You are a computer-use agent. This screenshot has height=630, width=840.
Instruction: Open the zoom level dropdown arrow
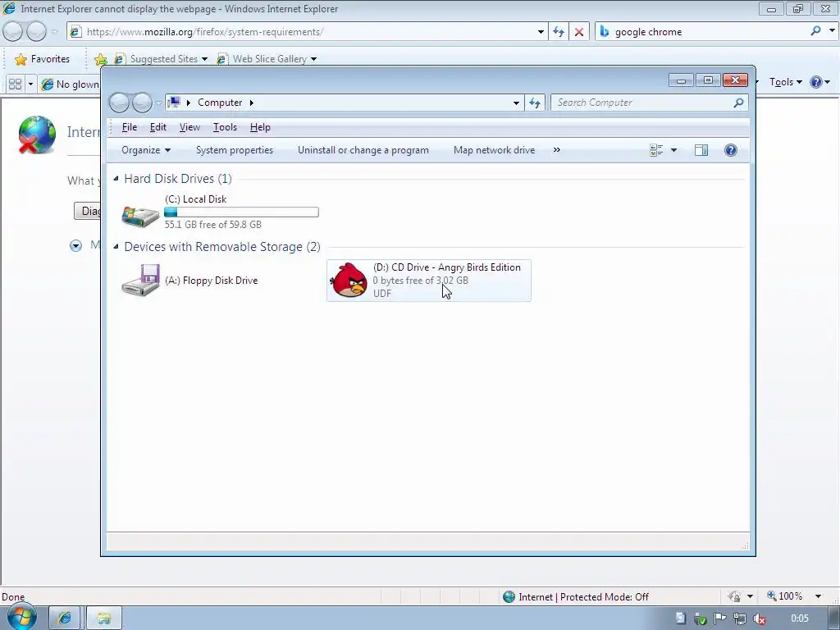pos(818,596)
